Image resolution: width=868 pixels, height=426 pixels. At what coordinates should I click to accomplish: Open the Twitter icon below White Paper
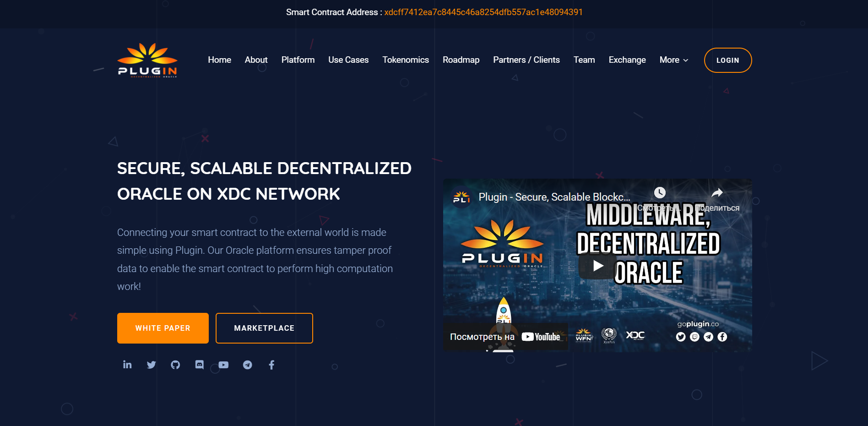(x=152, y=365)
